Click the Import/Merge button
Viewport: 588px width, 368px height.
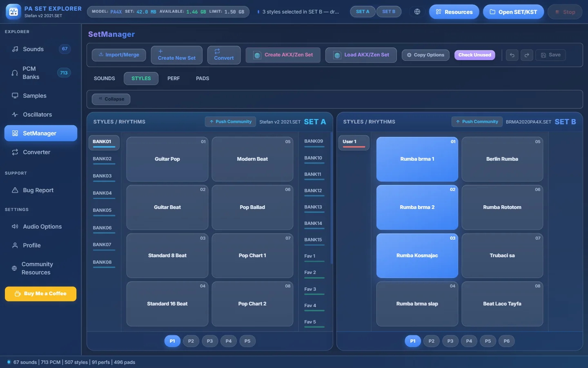(x=119, y=55)
